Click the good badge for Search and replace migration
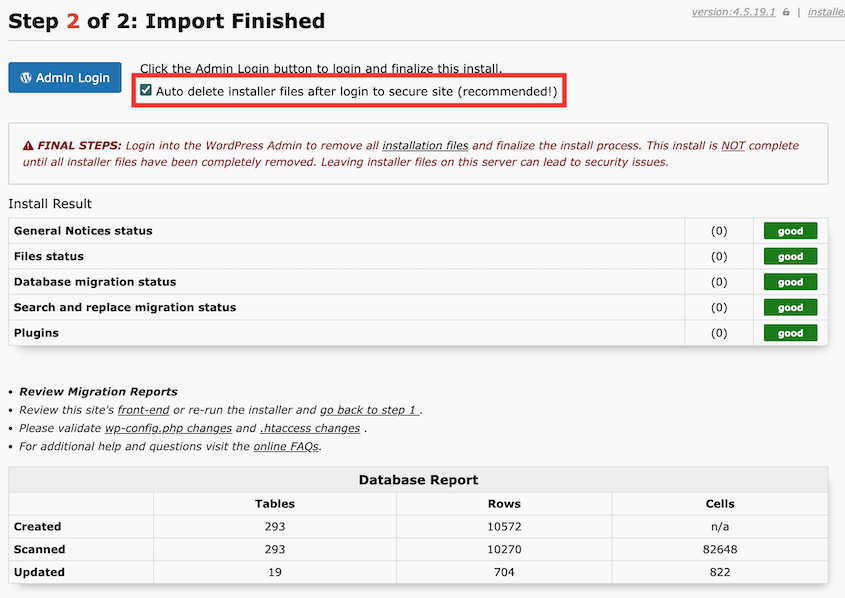Screen dimensions: 845x598 pyautogui.click(x=790, y=307)
